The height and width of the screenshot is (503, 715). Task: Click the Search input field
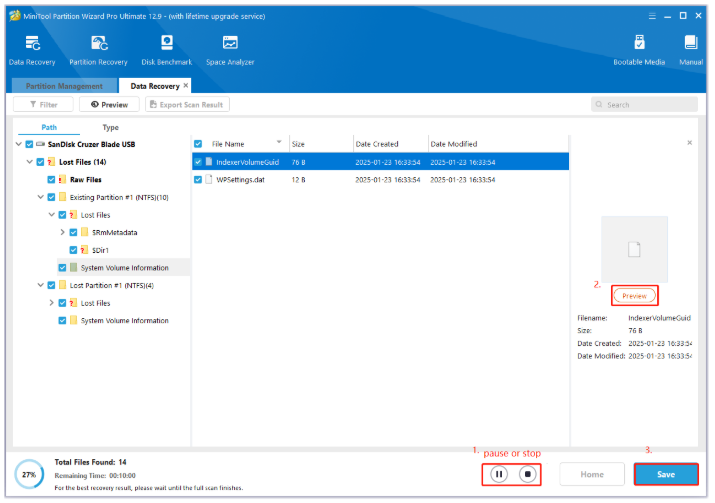click(644, 104)
